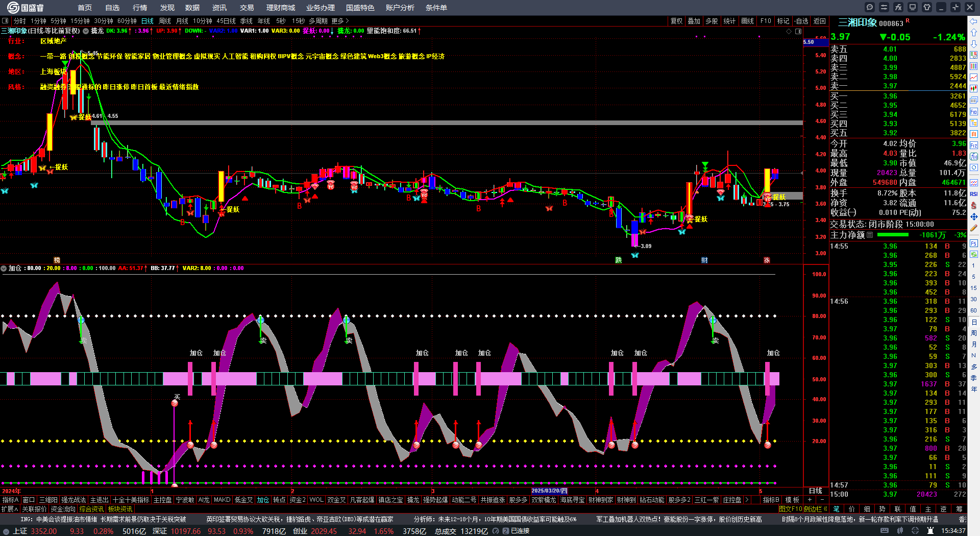Click the 2025/03/20 date marker on timeline
This screenshot has height=536, width=980.
[x=549, y=491]
